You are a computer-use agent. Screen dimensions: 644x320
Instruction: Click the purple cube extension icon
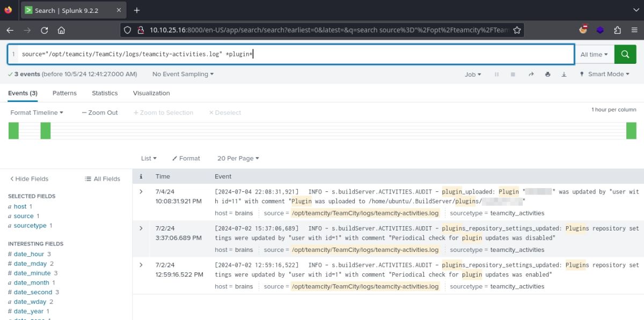point(601,31)
